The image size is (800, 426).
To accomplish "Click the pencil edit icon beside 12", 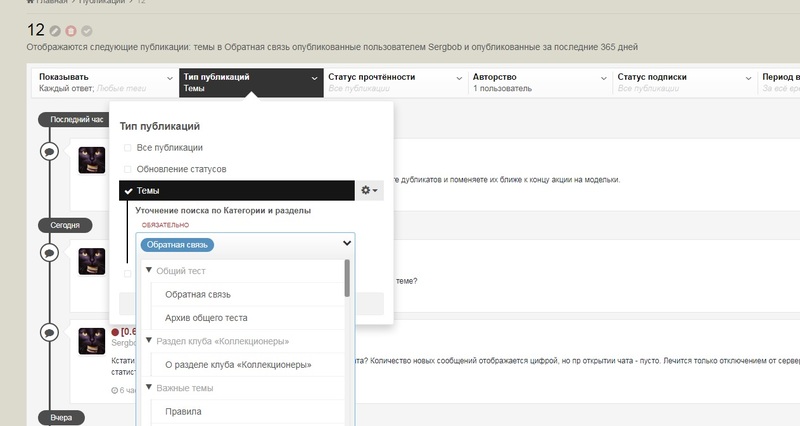I will coord(55,31).
